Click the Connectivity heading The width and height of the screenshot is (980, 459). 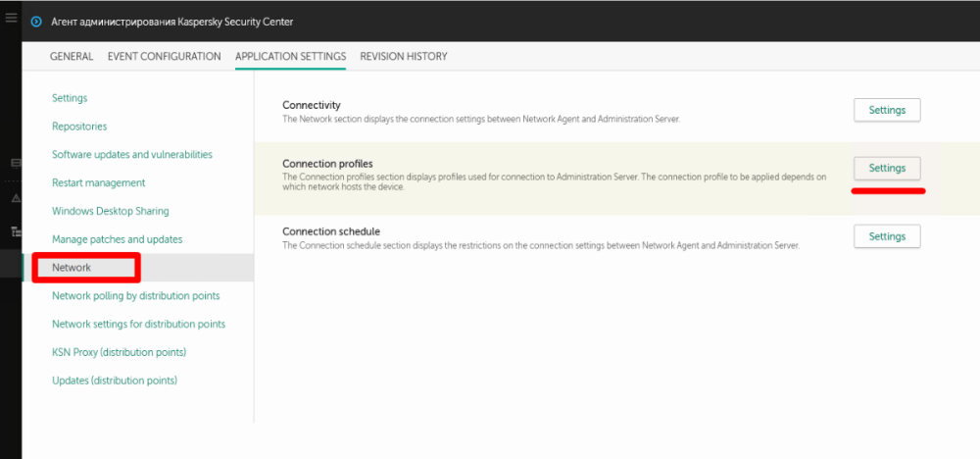pyautogui.click(x=312, y=105)
